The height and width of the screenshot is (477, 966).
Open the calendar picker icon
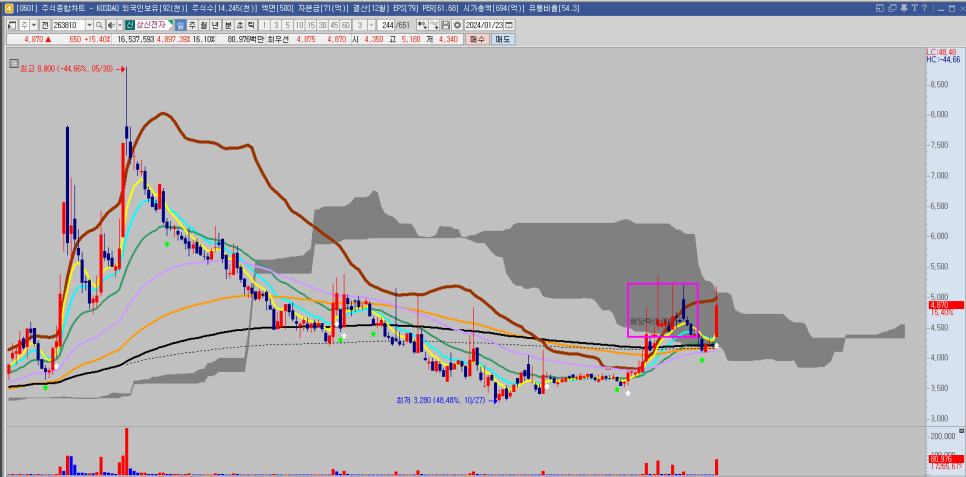(509, 25)
